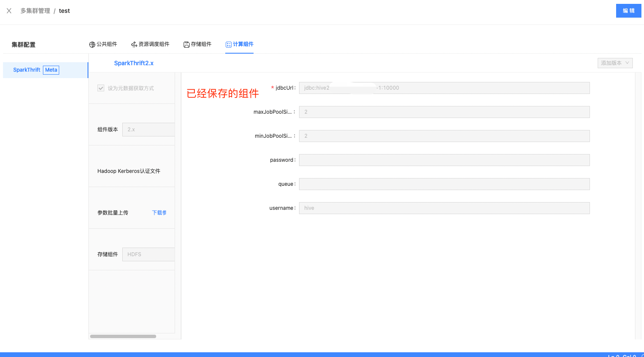Click the jdbcUrl input field
The width and height of the screenshot is (644, 357).
(444, 88)
